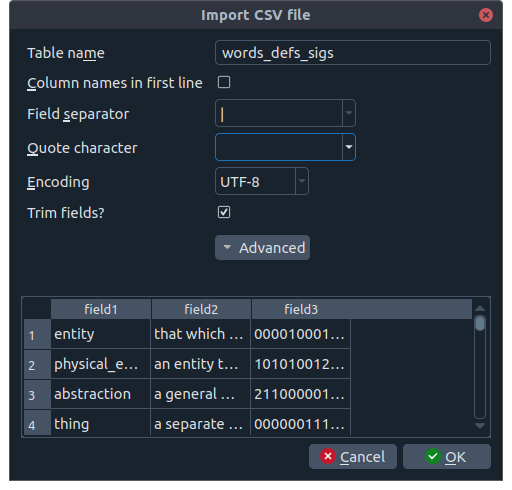Screen dimensions: 512x490
Task: Click the '000010001…' cell
Action: [300, 334]
